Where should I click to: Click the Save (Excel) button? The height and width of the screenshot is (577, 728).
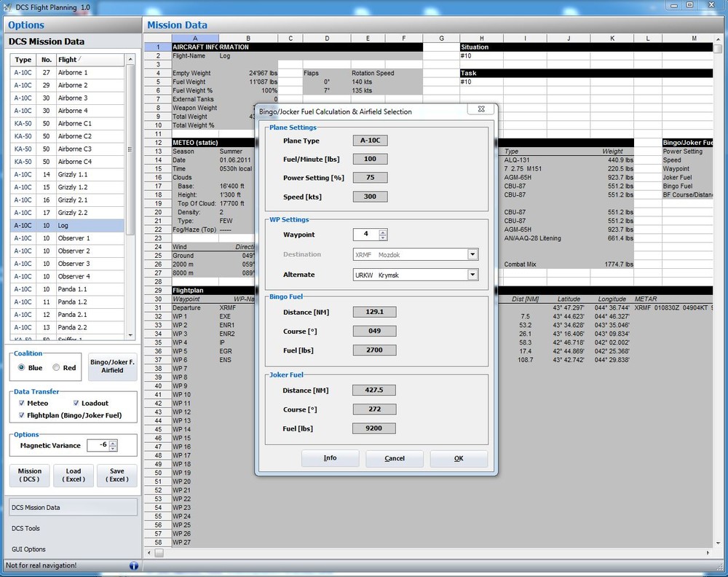coord(116,475)
